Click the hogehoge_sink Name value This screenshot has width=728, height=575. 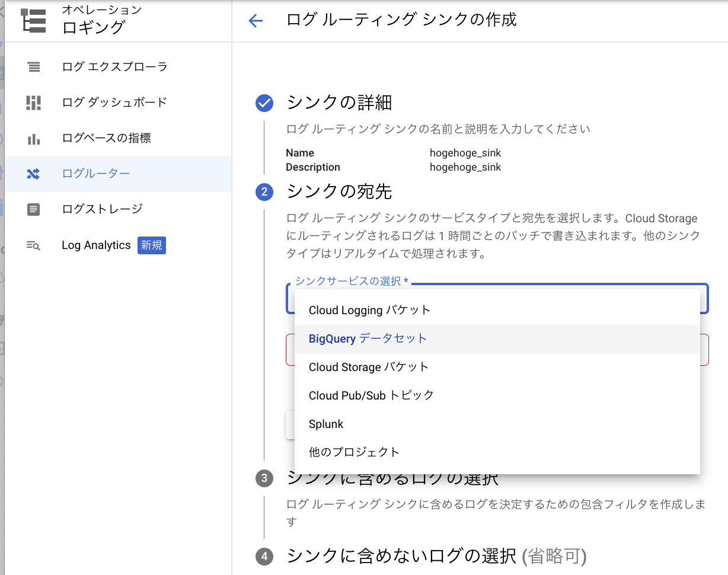(x=465, y=153)
